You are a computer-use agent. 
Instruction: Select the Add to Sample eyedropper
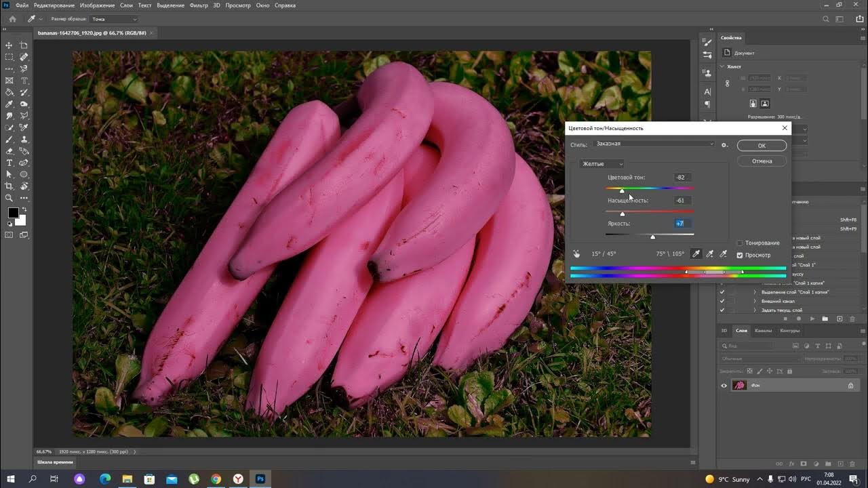709,253
